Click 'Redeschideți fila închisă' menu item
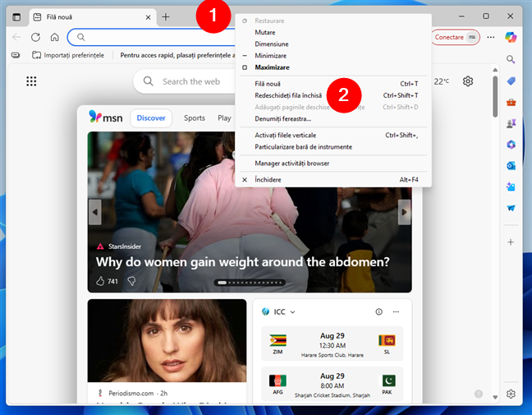The image size is (532, 415). pyautogui.click(x=287, y=95)
